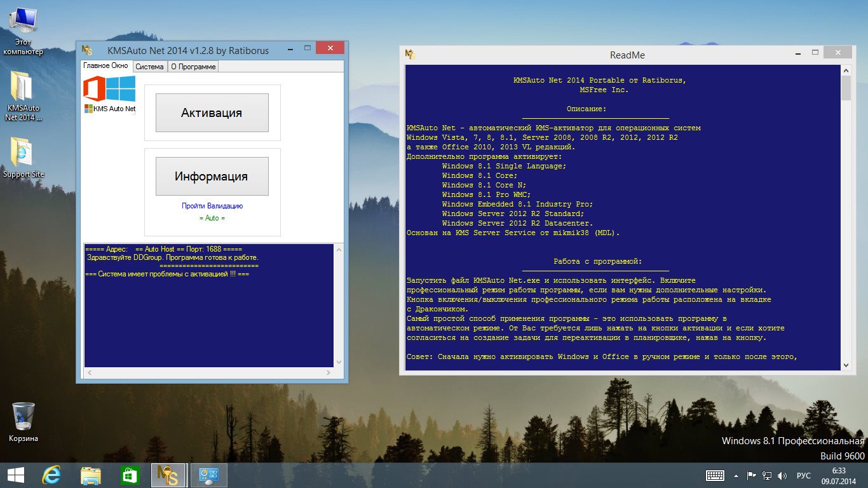
Task: Click the KMS Auto Net Office/Windows logo
Action: tap(110, 94)
